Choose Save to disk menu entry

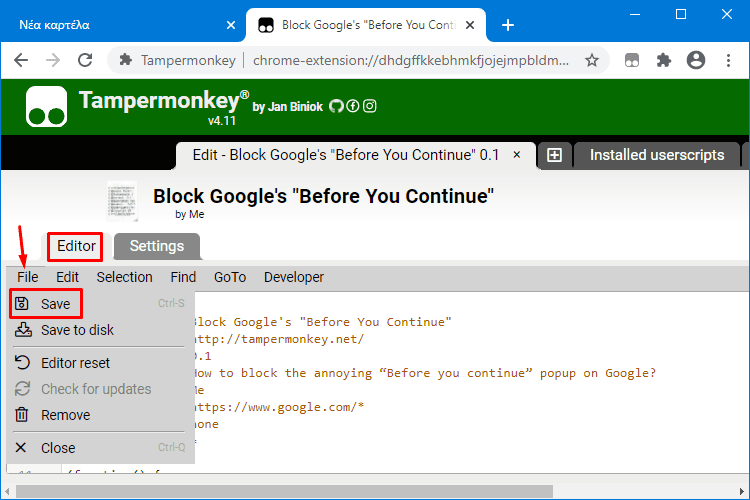[x=100, y=330]
